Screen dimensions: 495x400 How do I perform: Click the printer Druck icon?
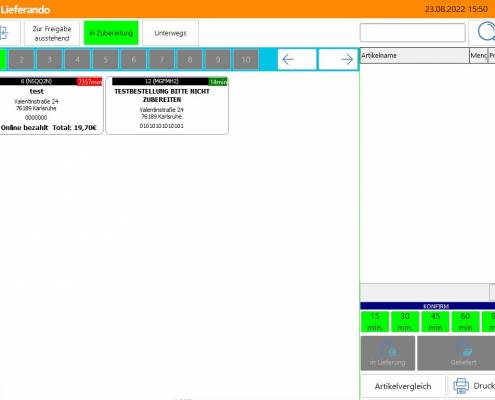[x=461, y=386]
